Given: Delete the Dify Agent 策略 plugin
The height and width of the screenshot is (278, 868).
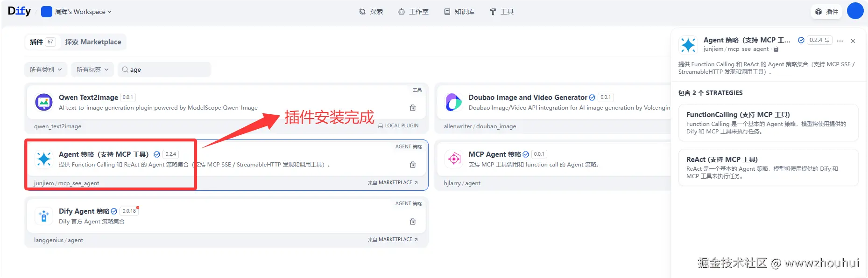Looking at the screenshot, I should coord(413,222).
